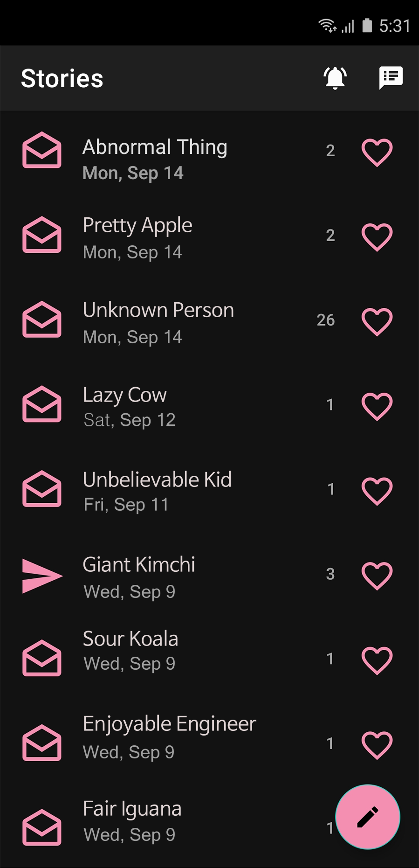Tap the envelope icon beside Lazy Cow

tap(42, 404)
